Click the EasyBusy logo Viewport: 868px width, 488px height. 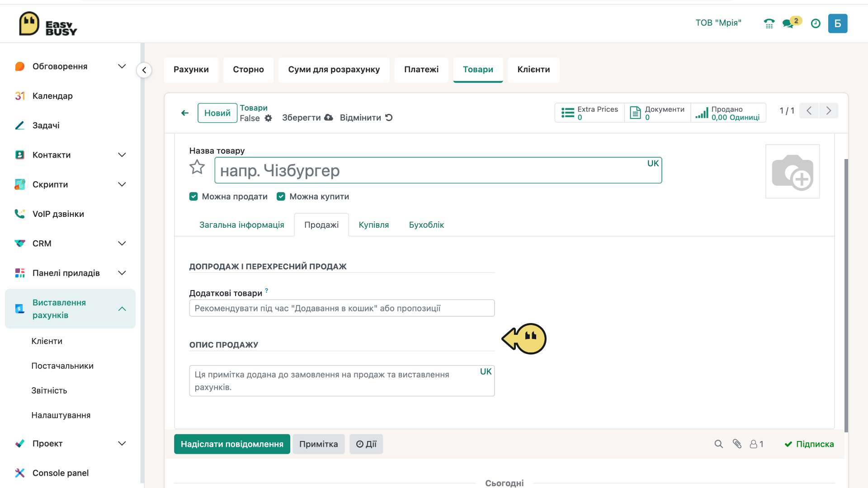(x=48, y=23)
